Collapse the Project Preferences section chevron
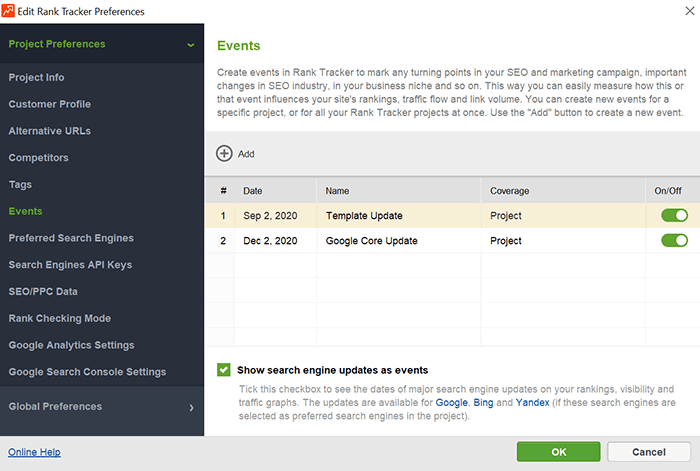This screenshot has height=471, width=700. tap(191, 45)
